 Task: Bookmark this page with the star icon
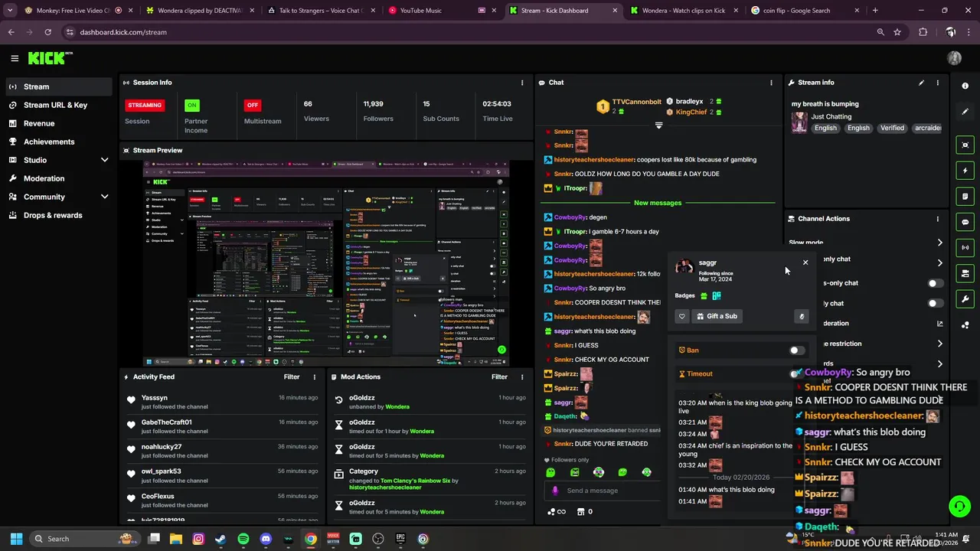[x=897, y=32]
